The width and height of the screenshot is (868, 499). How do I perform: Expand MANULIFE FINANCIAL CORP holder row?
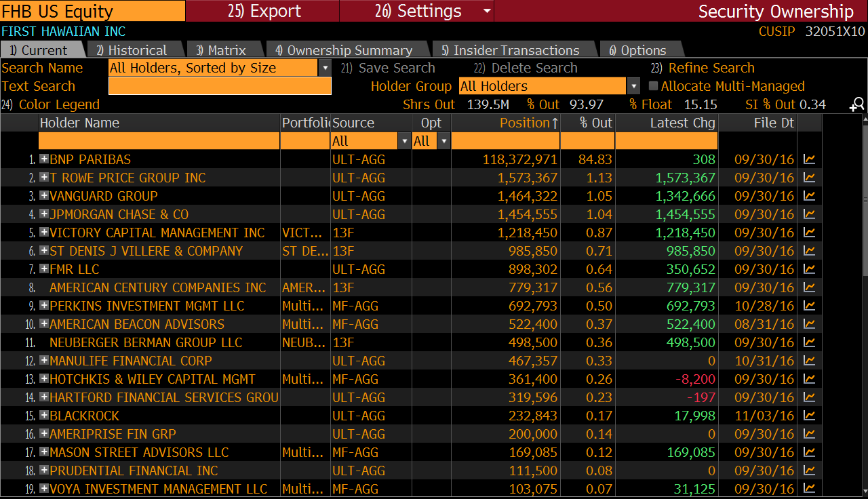pyautogui.click(x=44, y=360)
